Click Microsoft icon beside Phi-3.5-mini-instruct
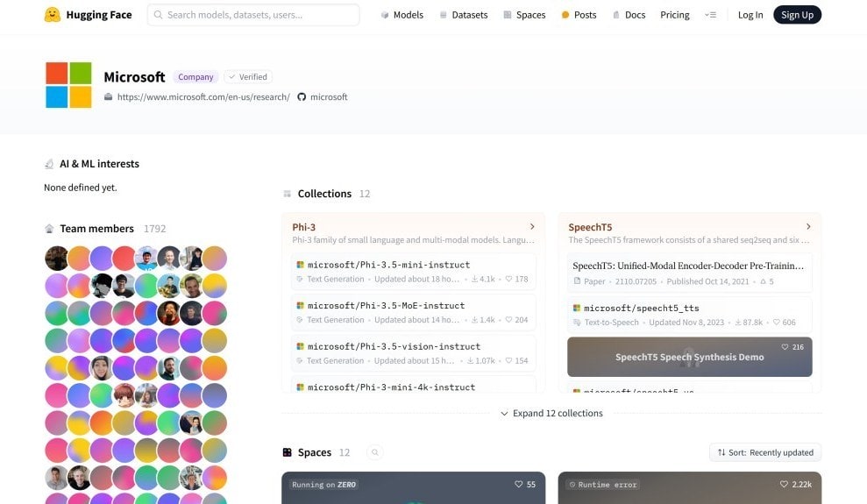The width and height of the screenshot is (867, 504). coord(300,265)
